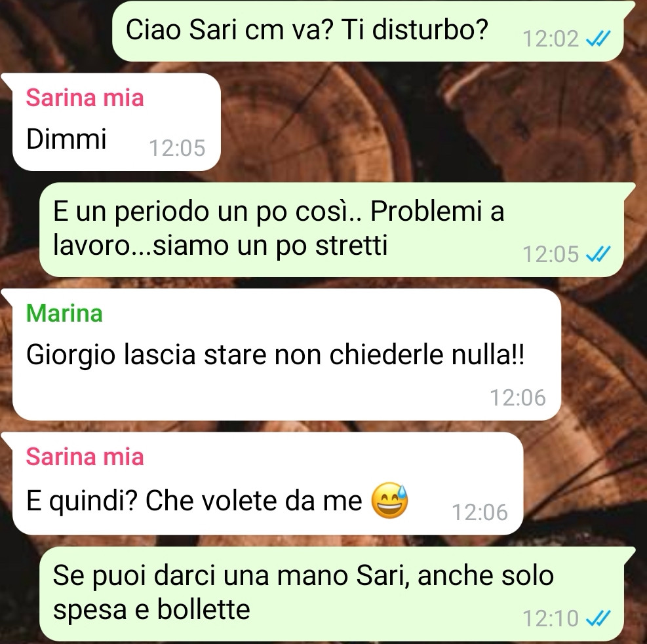
Task: Tap the 12:06 timestamp next to the emoji
Action: (x=480, y=512)
